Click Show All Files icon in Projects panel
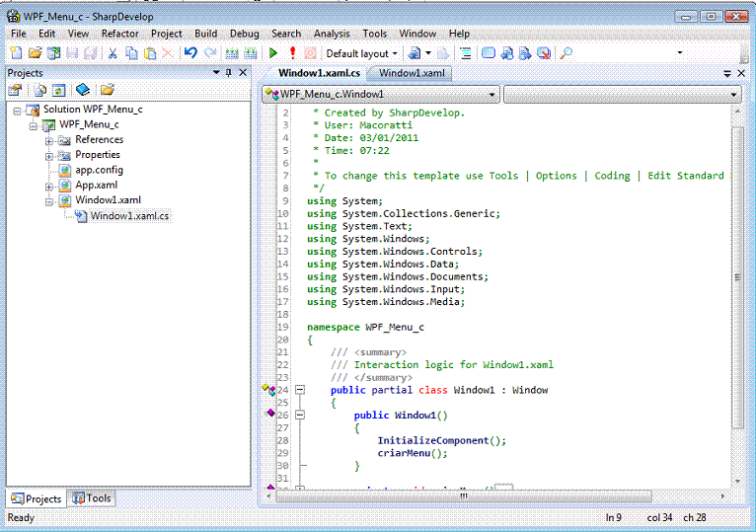 click(40, 90)
